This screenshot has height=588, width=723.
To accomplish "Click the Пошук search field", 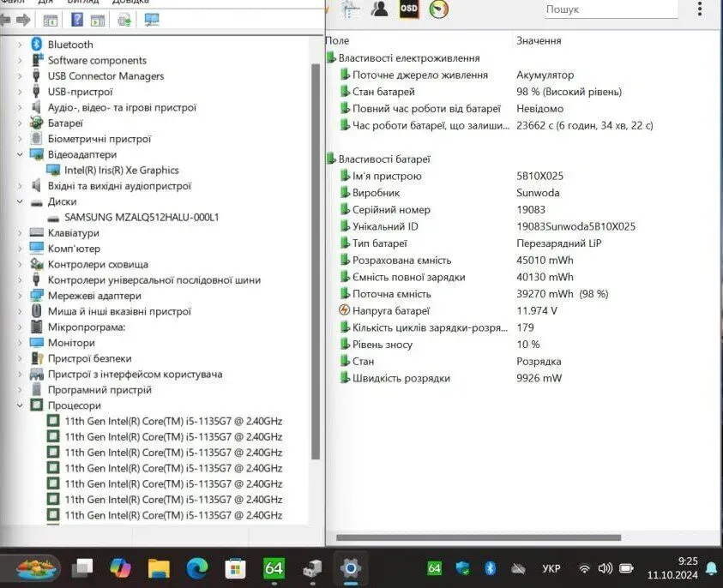I will [x=609, y=9].
